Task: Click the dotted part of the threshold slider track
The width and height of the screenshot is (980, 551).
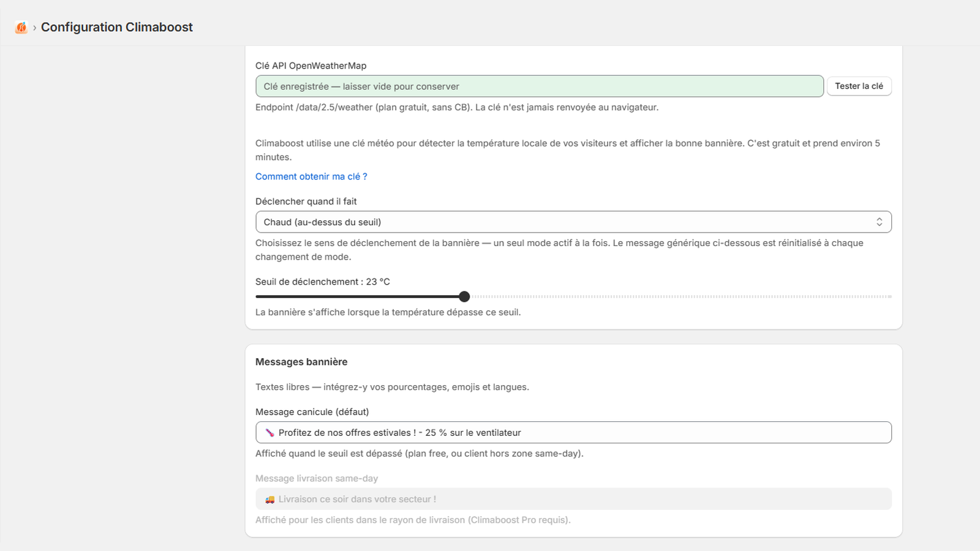Action: click(x=681, y=297)
